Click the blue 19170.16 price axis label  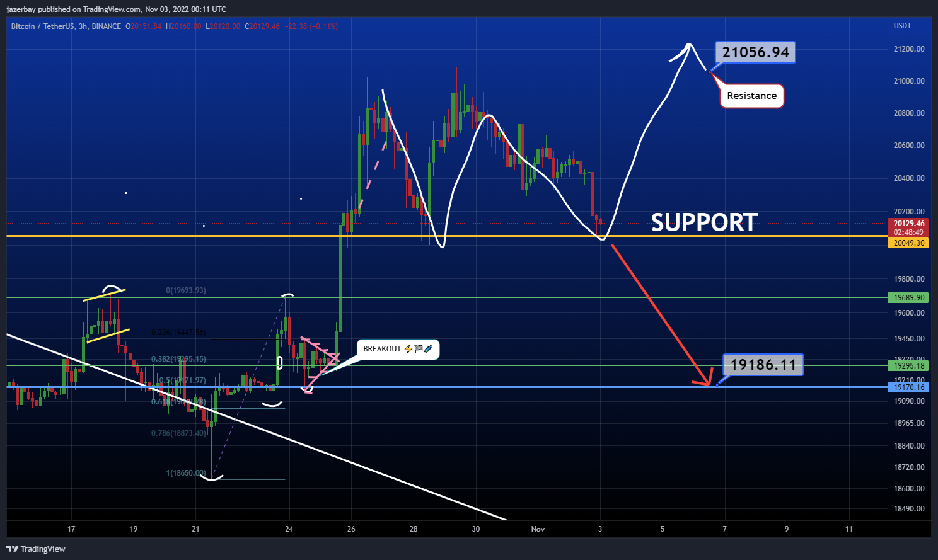(x=908, y=387)
